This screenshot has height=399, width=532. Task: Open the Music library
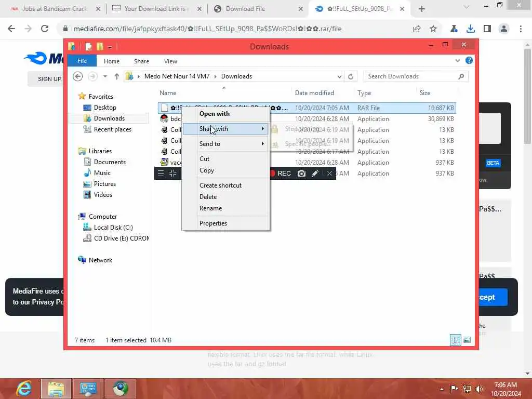(x=102, y=173)
